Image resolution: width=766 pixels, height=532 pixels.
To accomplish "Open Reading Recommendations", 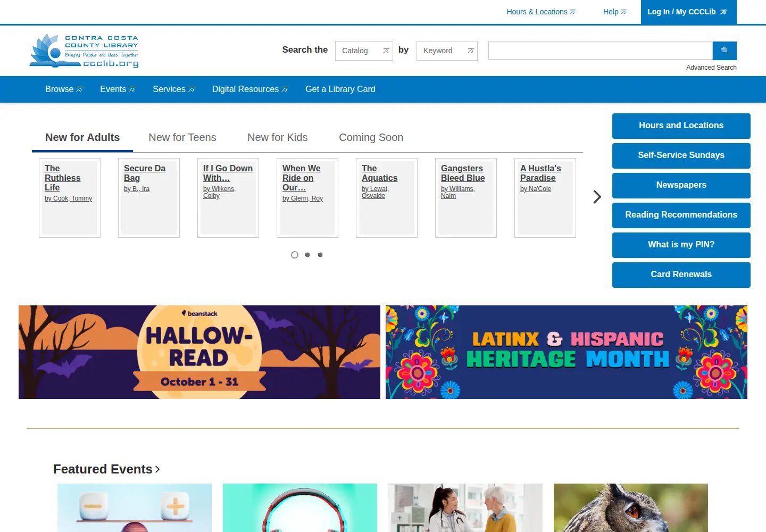I will point(681,215).
